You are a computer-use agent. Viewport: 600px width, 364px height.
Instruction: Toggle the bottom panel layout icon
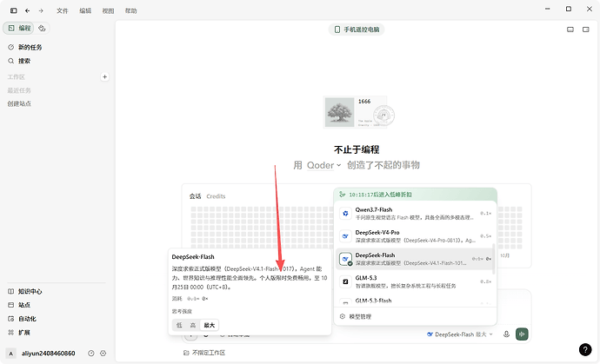pyautogui.click(x=570, y=30)
